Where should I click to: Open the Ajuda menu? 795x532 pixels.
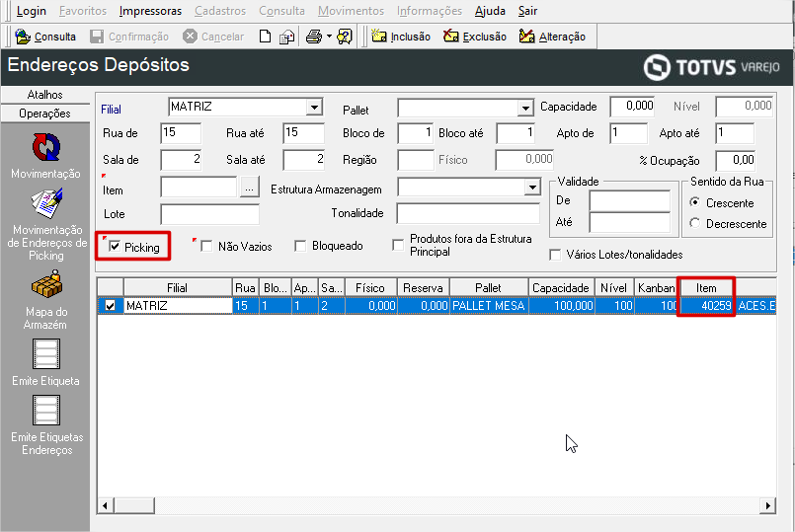point(490,11)
